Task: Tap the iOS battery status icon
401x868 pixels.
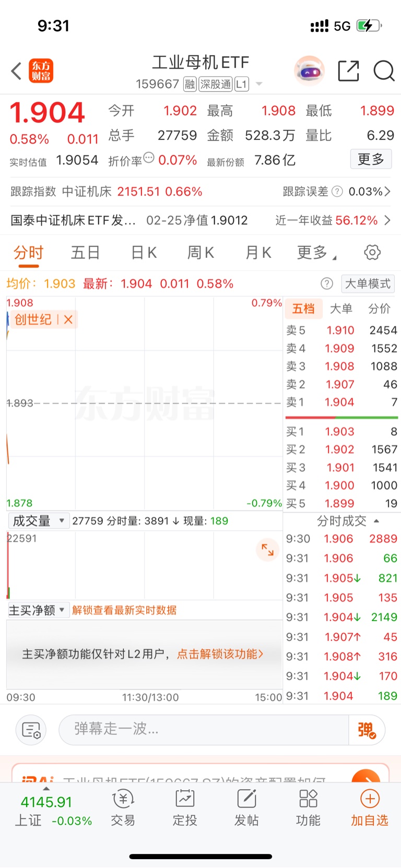Action: (369, 26)
